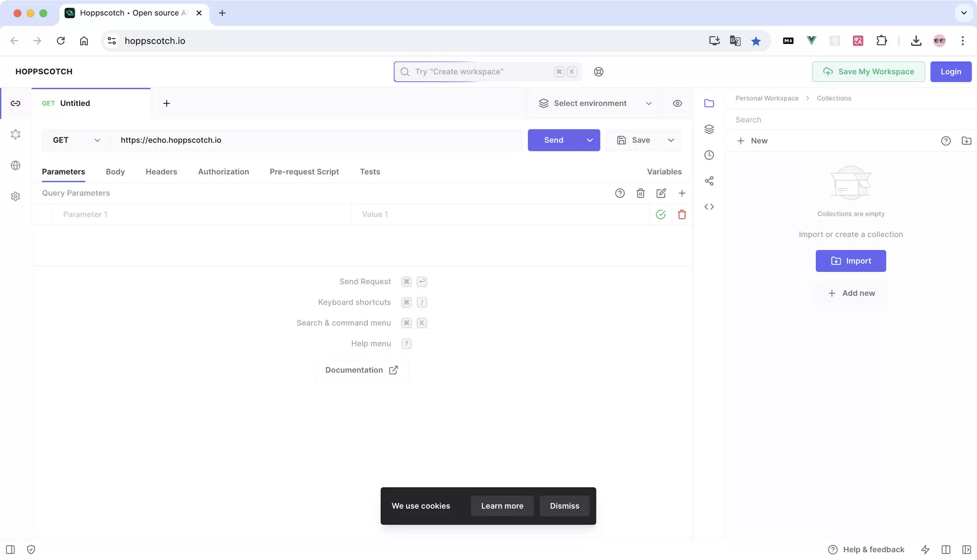Image resolution: width=977 pixels, height=560 pixels.
Task: Open the support lifebuoy icon
Action: click(599, 72)
